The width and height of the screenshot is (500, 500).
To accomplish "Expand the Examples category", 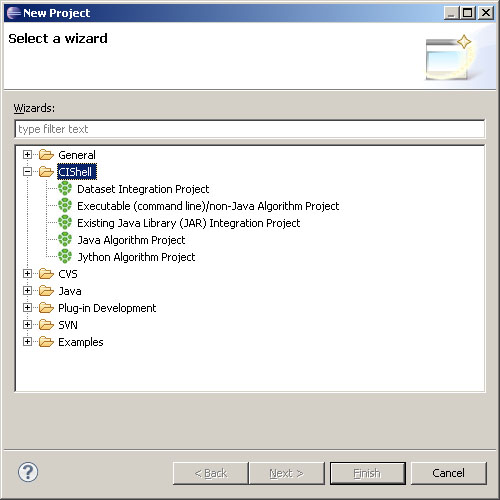I will (27, 341).
